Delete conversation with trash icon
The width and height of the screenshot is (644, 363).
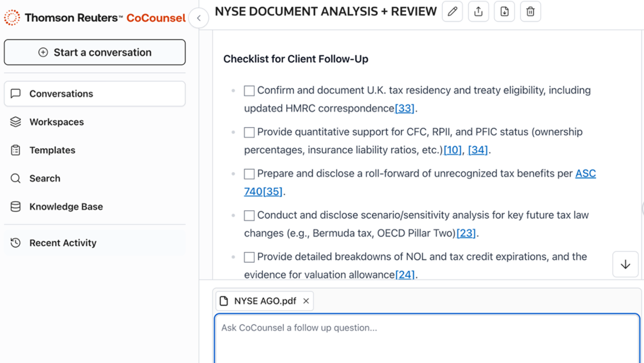tap(530, 12)
